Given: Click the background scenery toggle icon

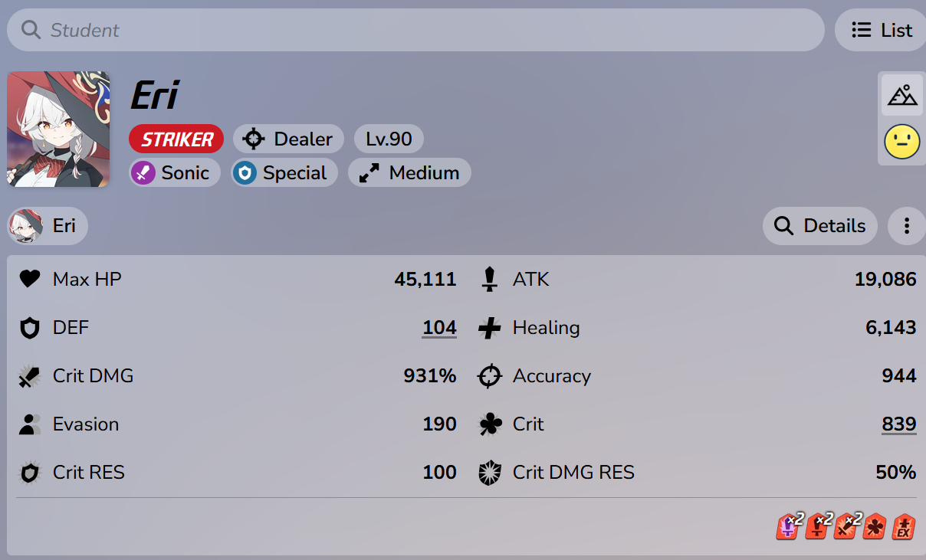Looking at the screenshot, I should pos(902,96).
